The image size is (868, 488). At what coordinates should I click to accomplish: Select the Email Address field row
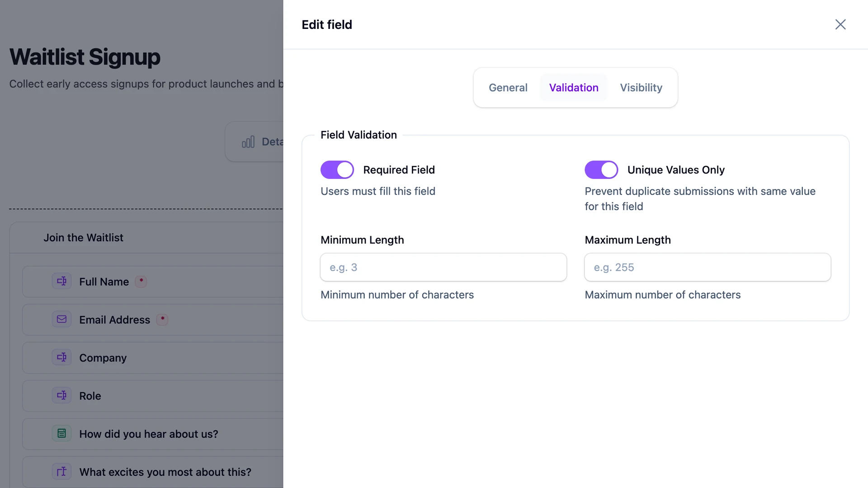point(153,319)
